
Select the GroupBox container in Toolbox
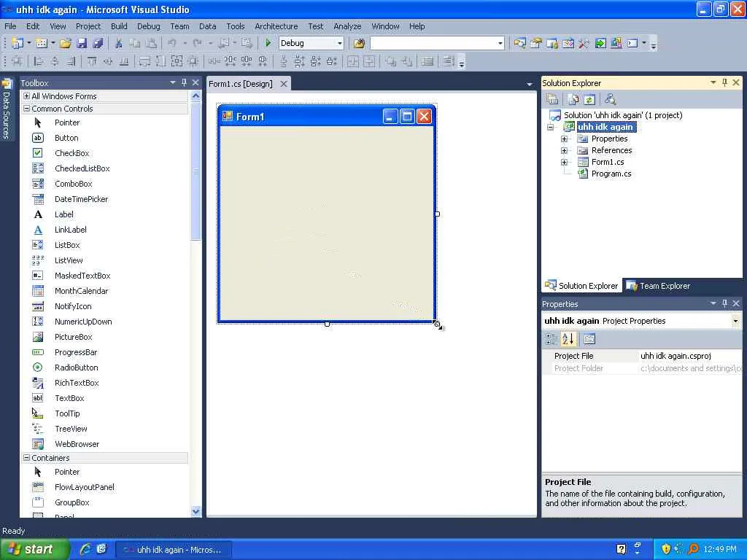point(72,502)
